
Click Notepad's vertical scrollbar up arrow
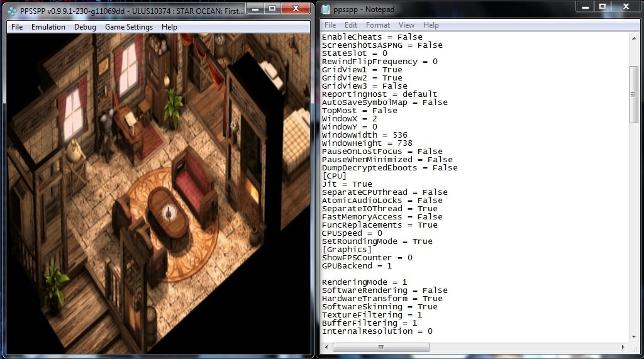coord(634,39)
